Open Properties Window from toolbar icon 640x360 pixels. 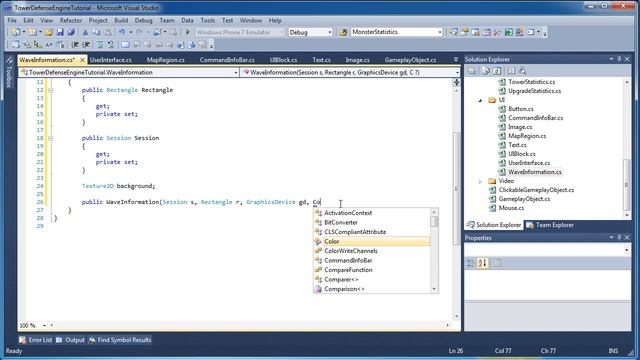[x=464, y=32]
